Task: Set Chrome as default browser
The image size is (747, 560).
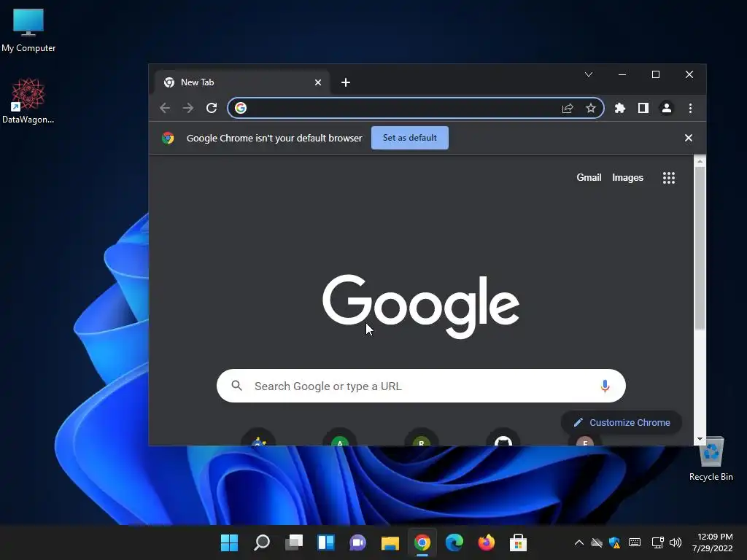Action: (x=410, y=138)
